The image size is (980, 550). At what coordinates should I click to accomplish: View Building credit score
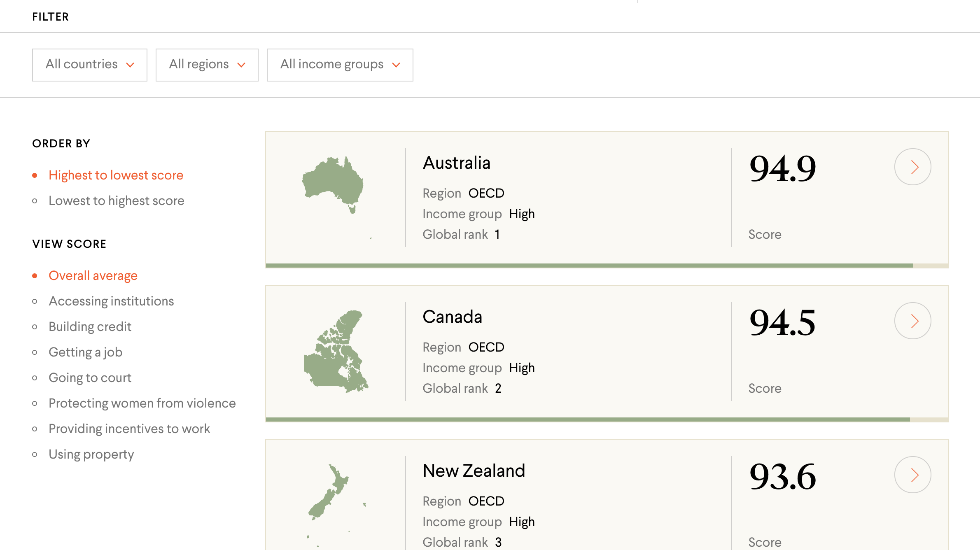(90, 327)
